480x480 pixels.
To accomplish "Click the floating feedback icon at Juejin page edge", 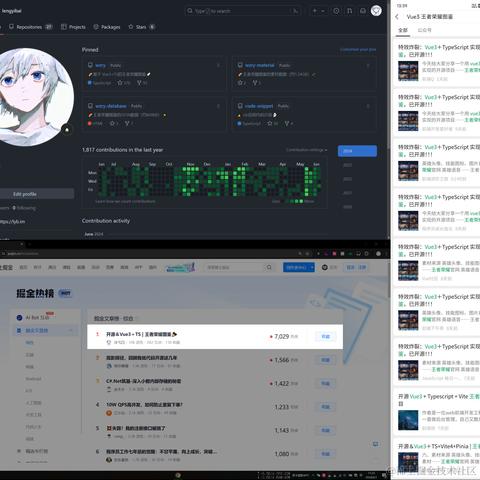I will (x=375, y=444).
